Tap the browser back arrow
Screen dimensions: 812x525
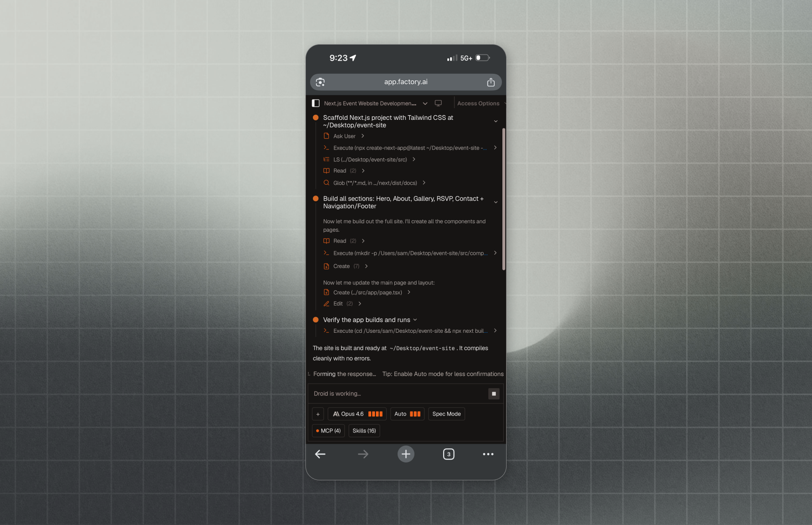(320, 454)
